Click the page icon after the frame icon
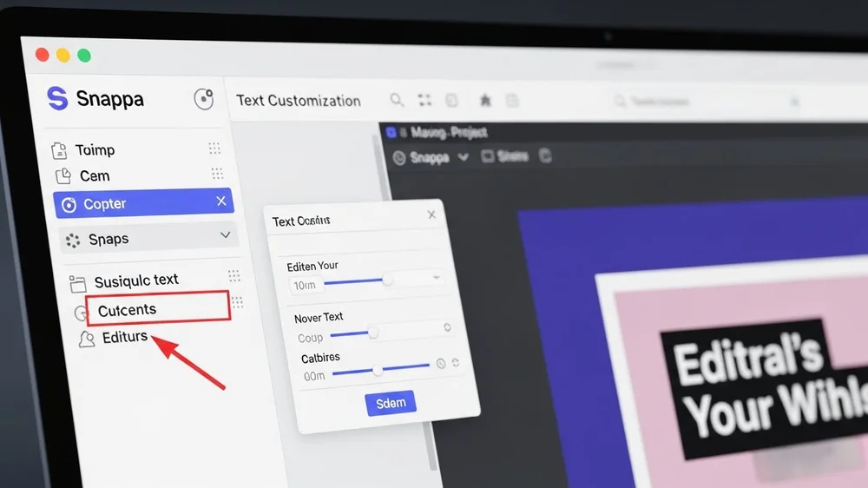 tap(451, 100)
